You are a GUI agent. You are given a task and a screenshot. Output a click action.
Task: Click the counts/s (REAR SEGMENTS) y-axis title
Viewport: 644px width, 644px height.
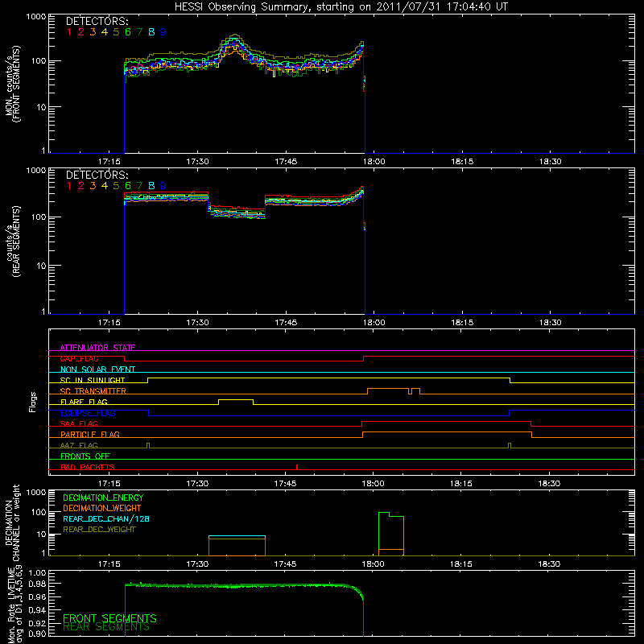[x=12, y=242]
